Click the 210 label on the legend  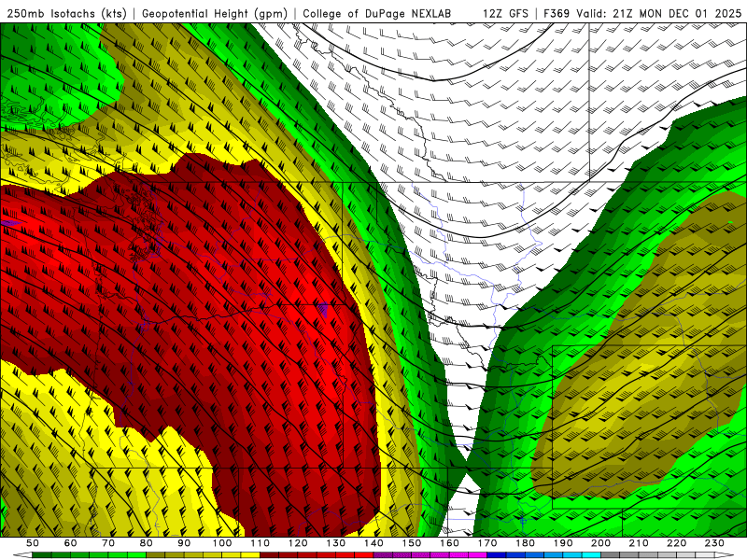(x=639, y=543)
